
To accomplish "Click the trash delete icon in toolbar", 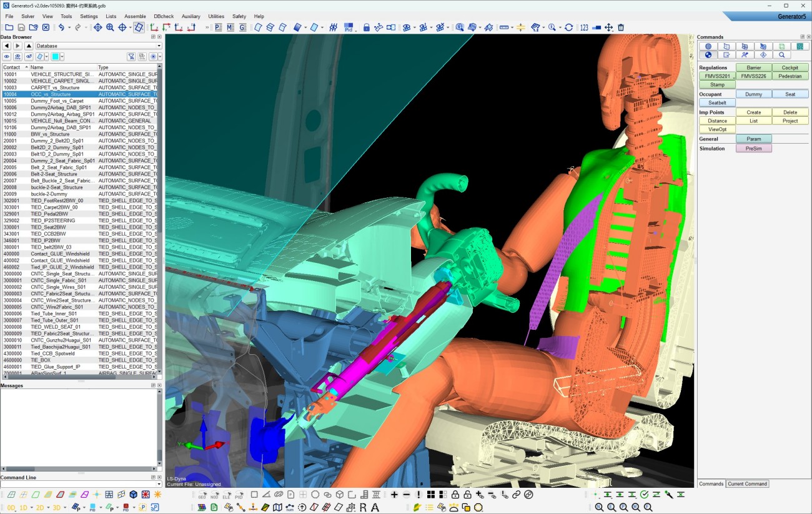I will pyautogui.click(x=621, y=27).
